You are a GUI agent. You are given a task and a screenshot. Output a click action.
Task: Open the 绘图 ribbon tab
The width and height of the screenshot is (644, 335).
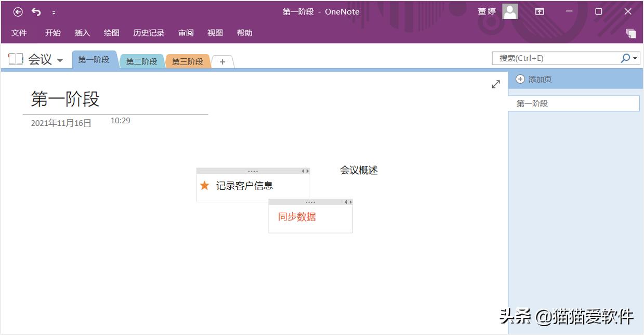point(111,32)
